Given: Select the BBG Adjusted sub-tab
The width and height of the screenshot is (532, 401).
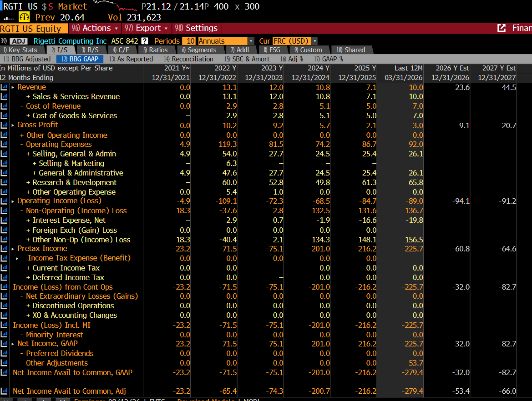Looking at the screenshot, I should (x=27, y=59).
